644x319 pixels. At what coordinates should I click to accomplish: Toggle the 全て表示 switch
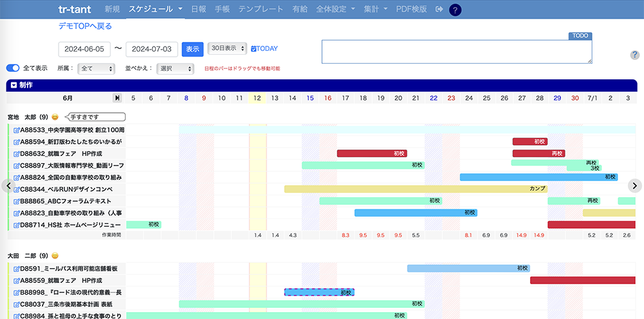click(13, 68)
